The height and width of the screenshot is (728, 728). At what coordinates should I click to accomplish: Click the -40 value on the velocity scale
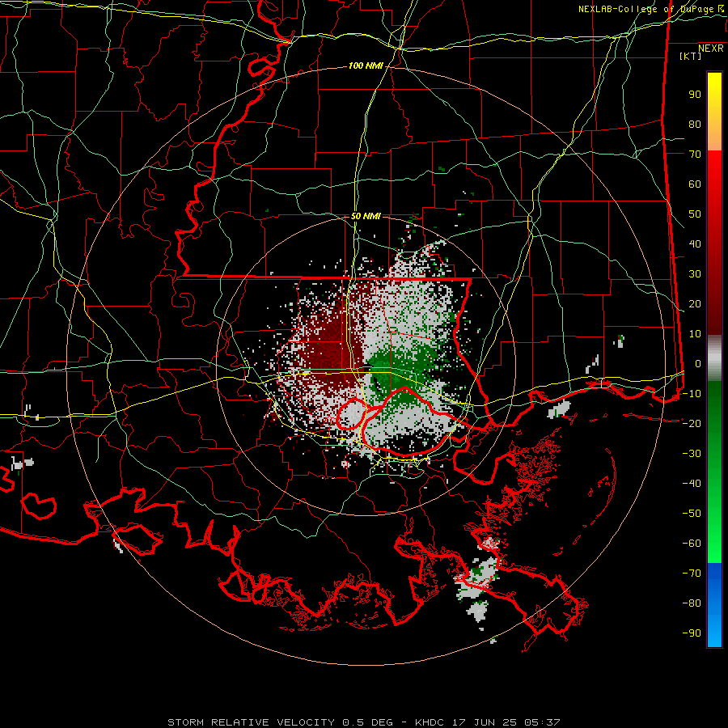pos(692,484)
